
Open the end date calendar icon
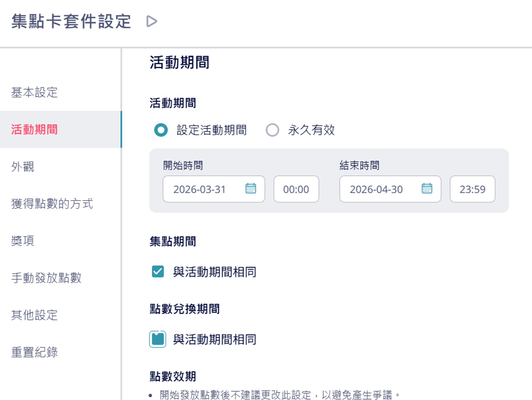pos(427,189)
